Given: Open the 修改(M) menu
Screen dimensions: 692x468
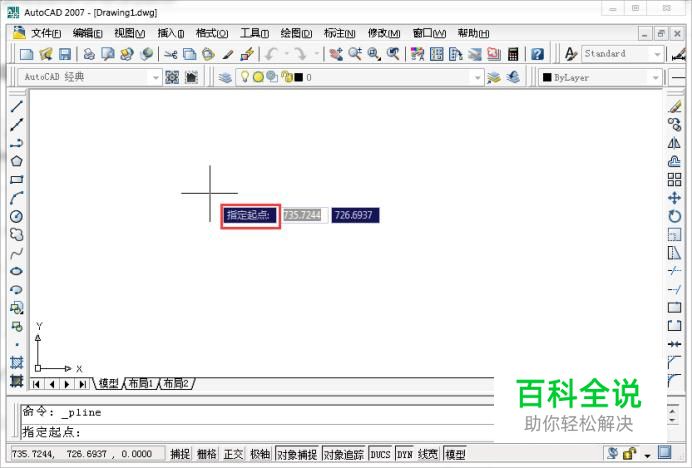Looking at the screenshot, I should (384, 33).
